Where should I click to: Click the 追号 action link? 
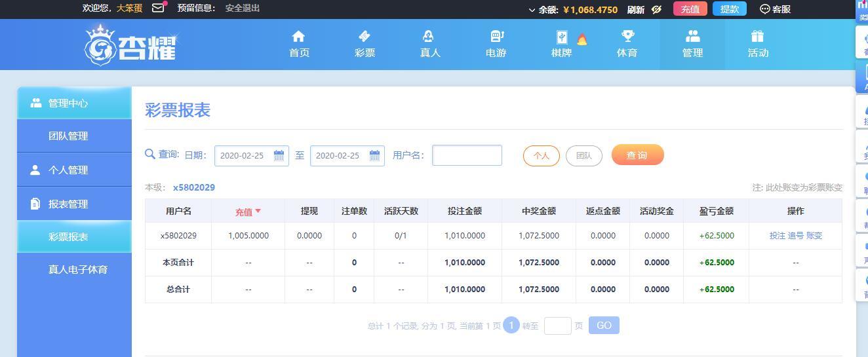[795, 235]
